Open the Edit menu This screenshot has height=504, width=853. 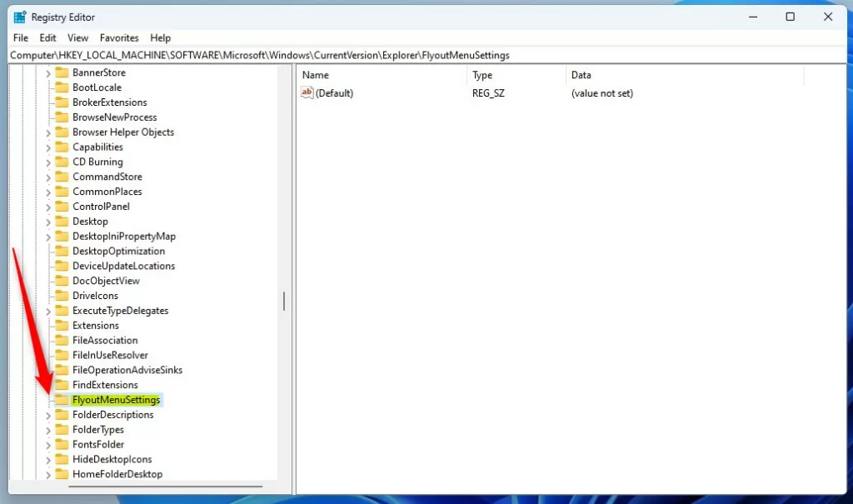[x=47, y=38]
